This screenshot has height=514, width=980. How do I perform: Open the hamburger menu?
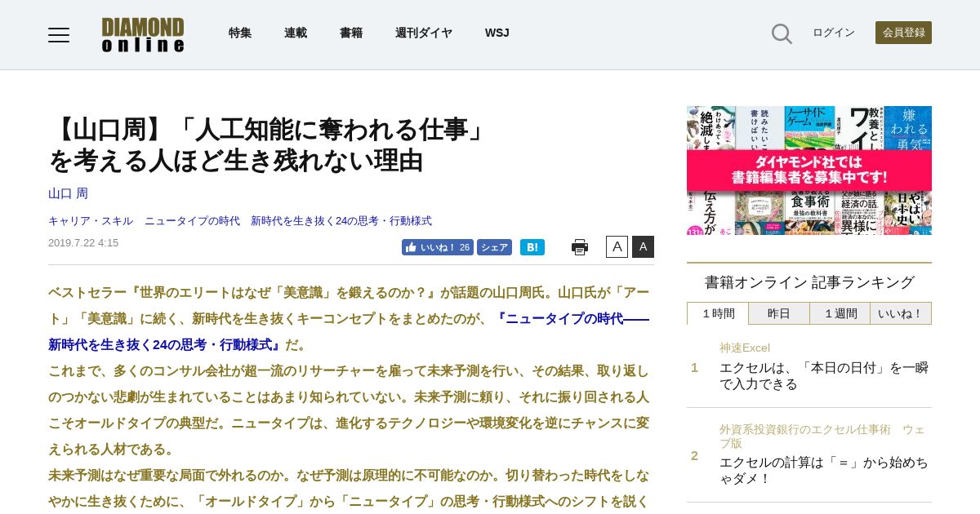click(x=59, y=34)
